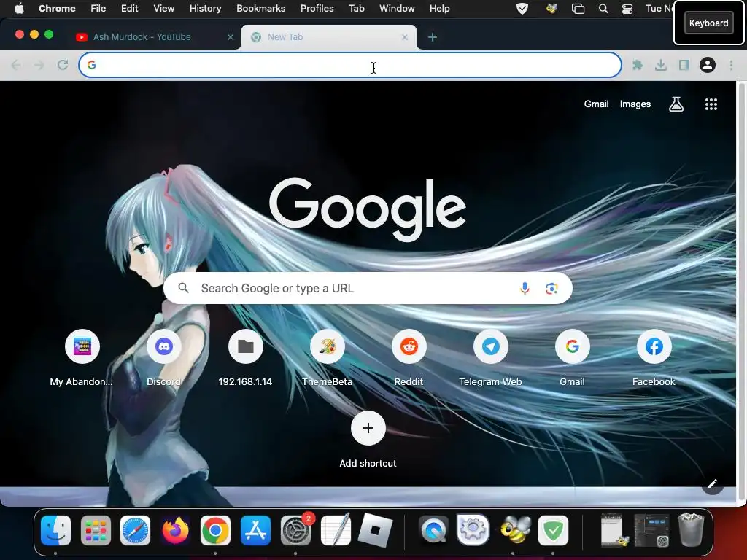Open the Help menu
The image size is (747, 560).
439,9
